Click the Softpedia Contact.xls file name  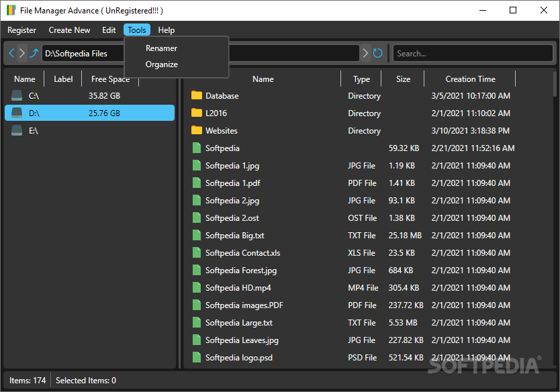coord(243,253)
